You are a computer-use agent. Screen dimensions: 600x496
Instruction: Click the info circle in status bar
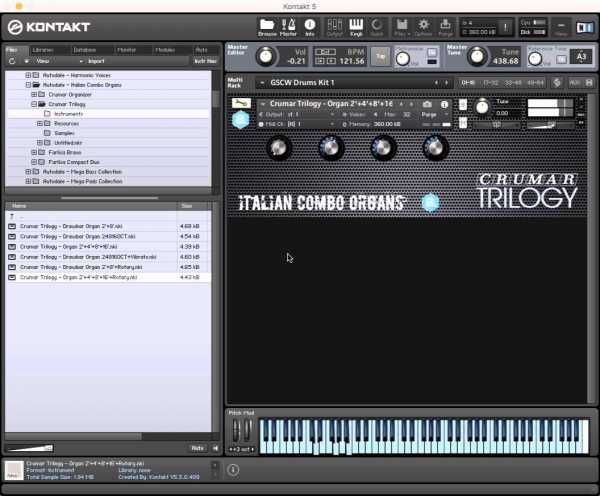coord(233,470)
